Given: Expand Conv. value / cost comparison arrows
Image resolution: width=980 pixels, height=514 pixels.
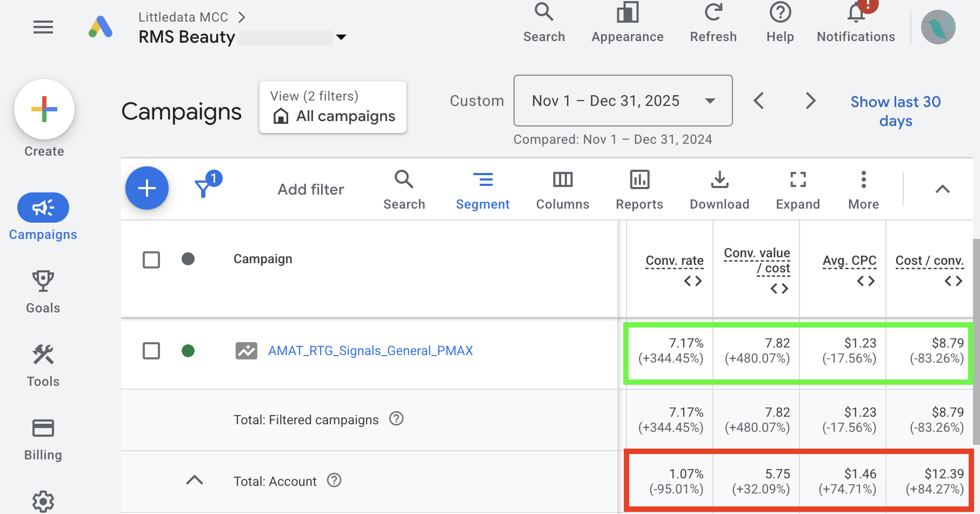Looking at the screenshot, I should point(779,289).
